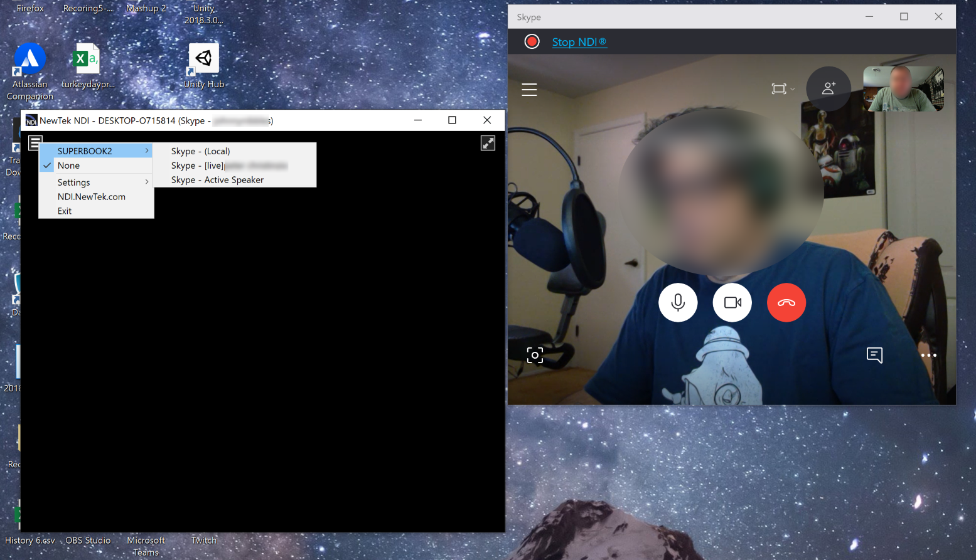Expand the SUPERBOOK2 source submenu
The height and width of the screenshot is (560, 976).
click(x=95, y=151)
